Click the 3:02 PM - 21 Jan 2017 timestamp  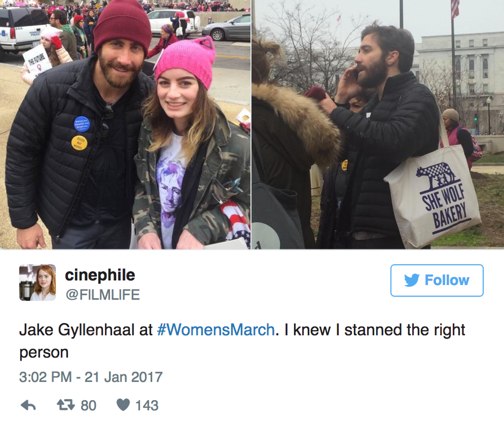pos(91,377)
